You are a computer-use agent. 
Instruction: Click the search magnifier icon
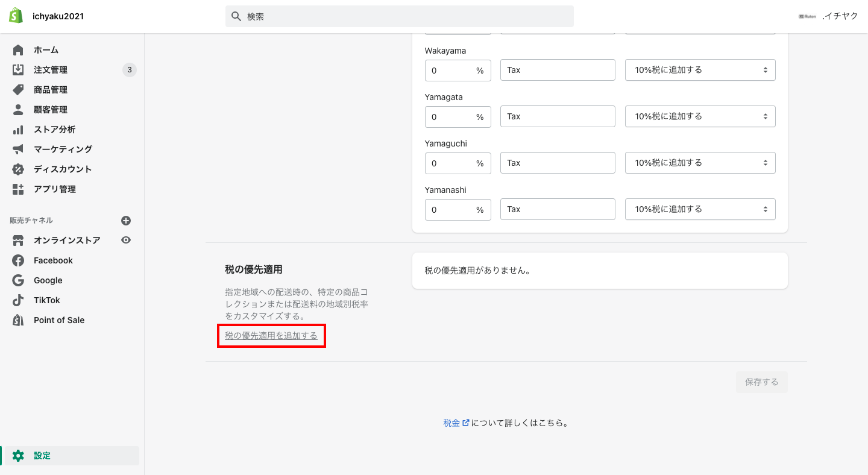click(x=236, y=16)
